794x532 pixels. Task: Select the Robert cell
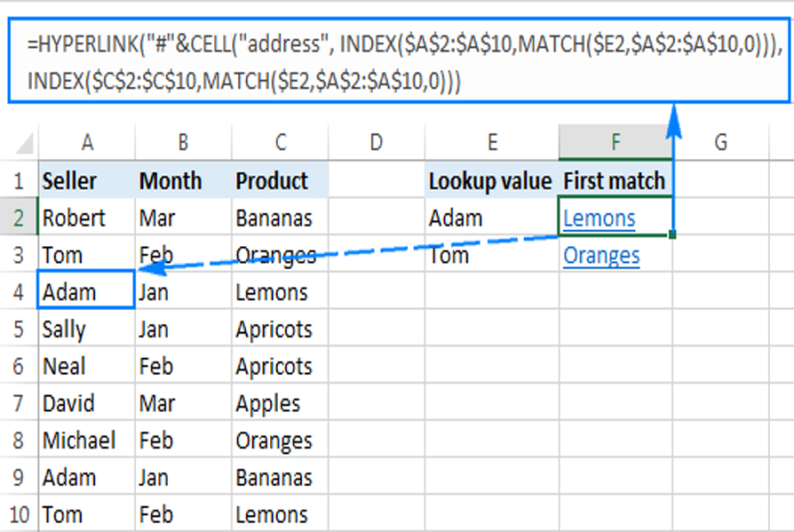point(87,217)
